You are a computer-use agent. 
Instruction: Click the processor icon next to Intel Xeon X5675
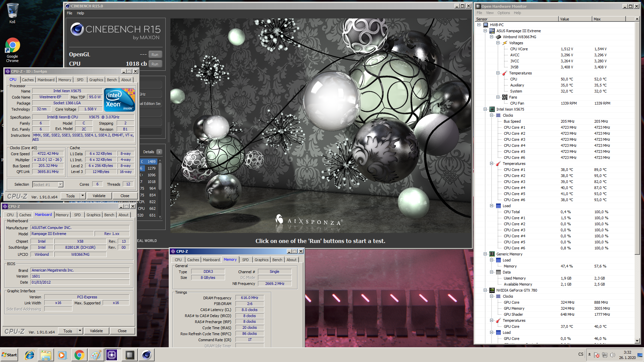[492, 109]
